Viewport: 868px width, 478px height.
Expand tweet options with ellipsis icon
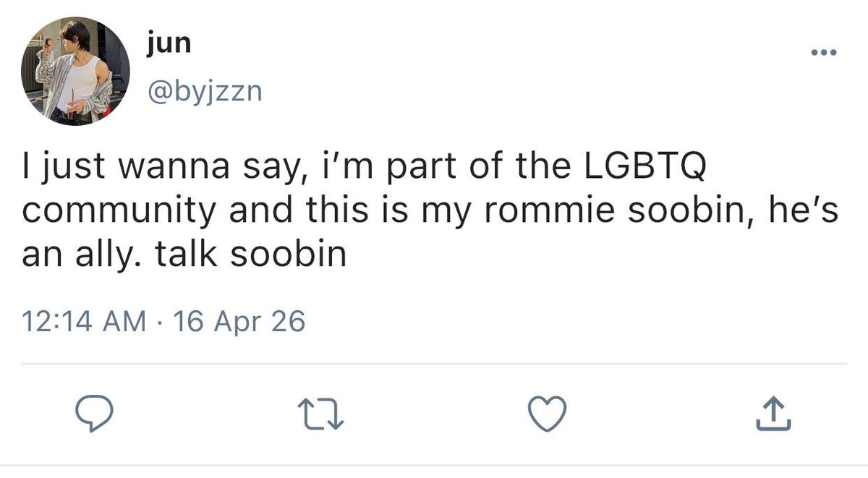pyautogui.click(x=824, y=53)
